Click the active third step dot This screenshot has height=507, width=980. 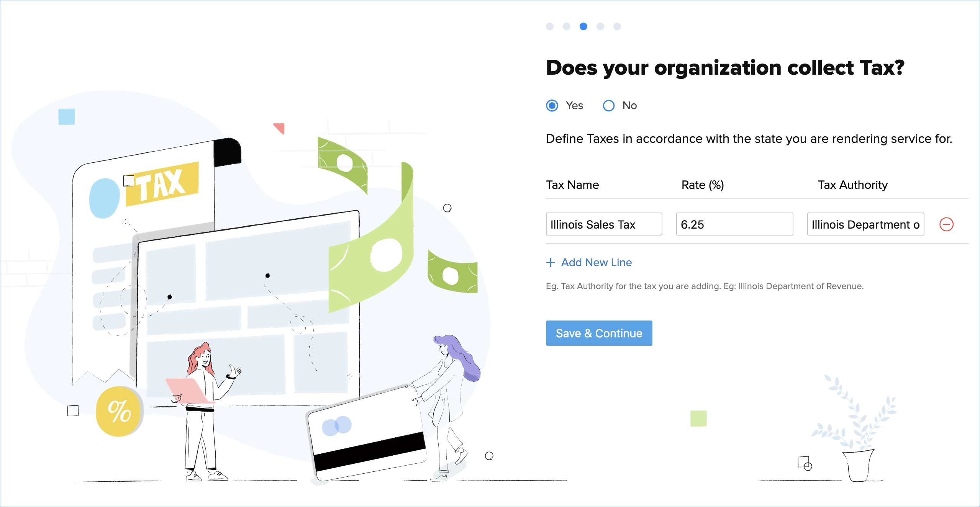pyautogui.click(x=583, y=26)
